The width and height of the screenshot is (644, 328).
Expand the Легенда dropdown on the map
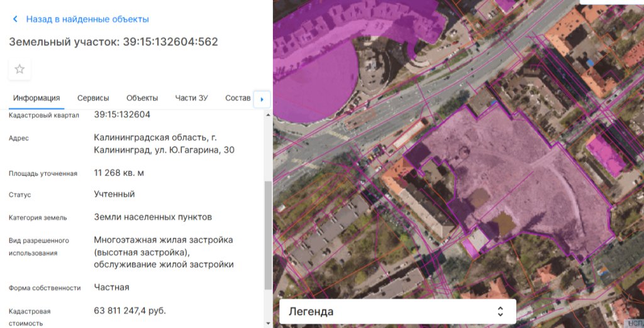tap(397, 312)
